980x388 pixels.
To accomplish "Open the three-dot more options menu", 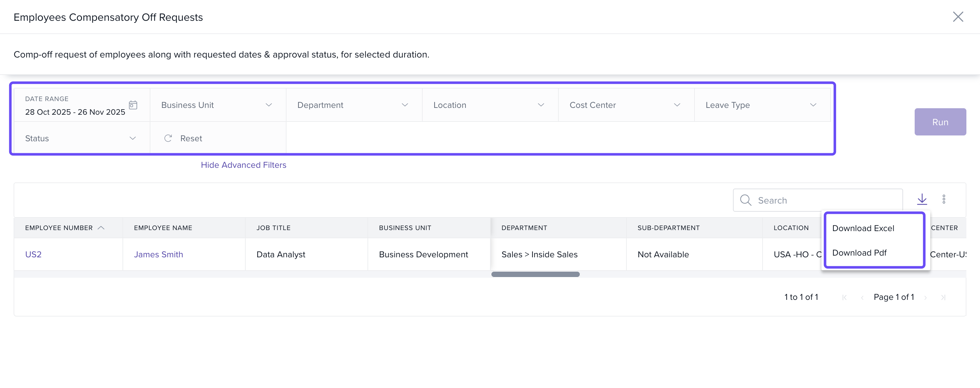I will [944, 199].
